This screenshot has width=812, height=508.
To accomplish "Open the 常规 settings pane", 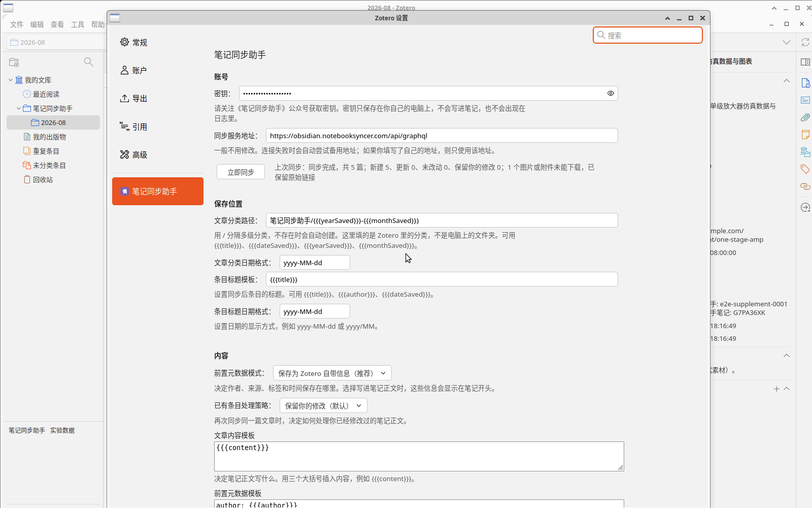I will pos(157,42).
